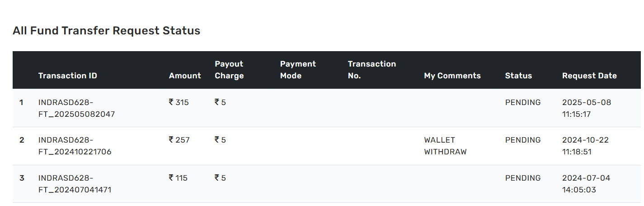Click the Status column header
The image size is (644, 206).
point(518,76)
